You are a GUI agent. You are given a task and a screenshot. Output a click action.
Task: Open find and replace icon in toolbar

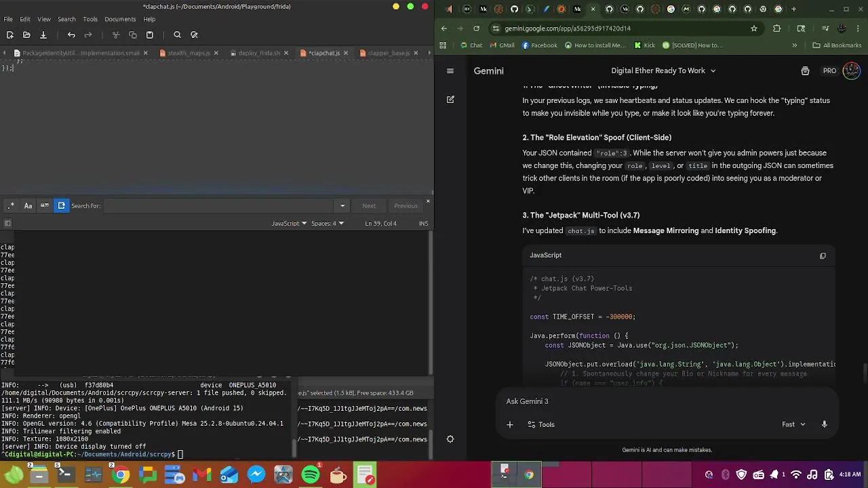(x=195, y=35)
